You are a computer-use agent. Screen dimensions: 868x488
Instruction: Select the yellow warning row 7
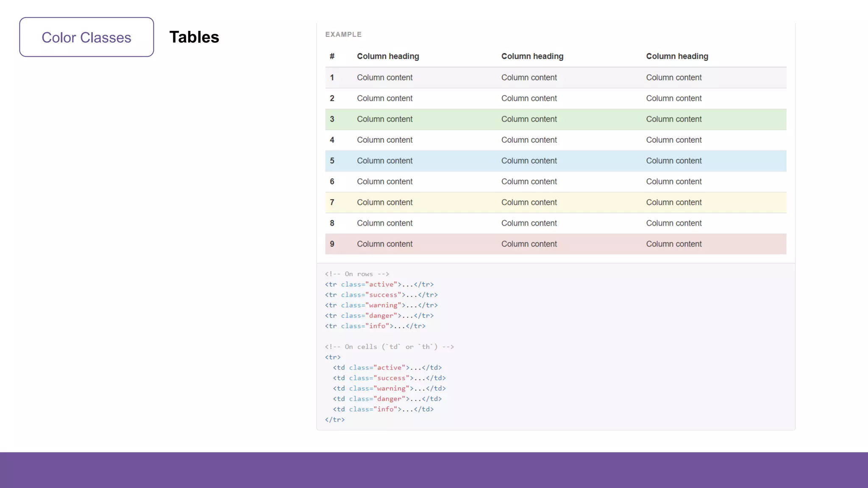pos(555,202)
